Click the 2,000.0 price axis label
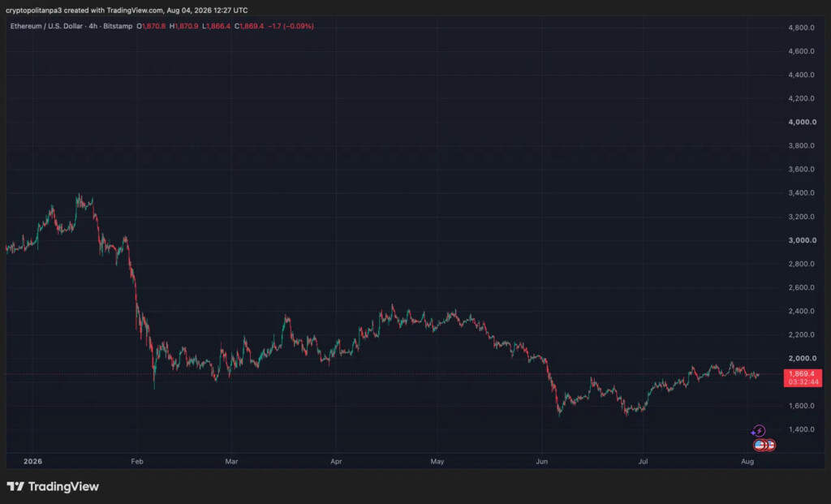The height and width of the screenshot is (504, 831). pos(803,358)
